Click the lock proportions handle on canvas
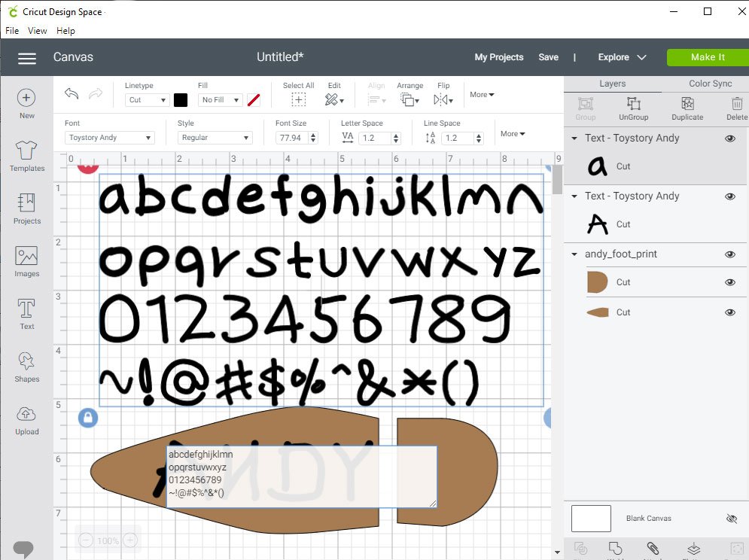 [88, 418]
